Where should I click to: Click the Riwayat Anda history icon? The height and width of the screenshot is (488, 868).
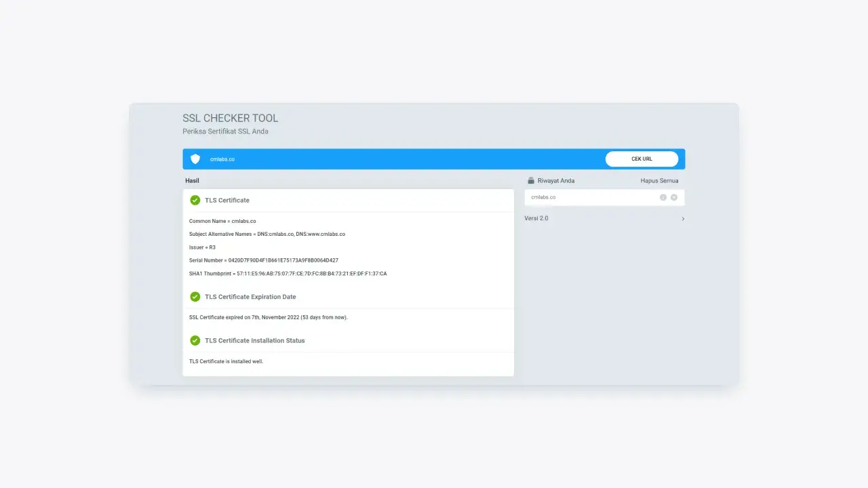click(531, 181)
